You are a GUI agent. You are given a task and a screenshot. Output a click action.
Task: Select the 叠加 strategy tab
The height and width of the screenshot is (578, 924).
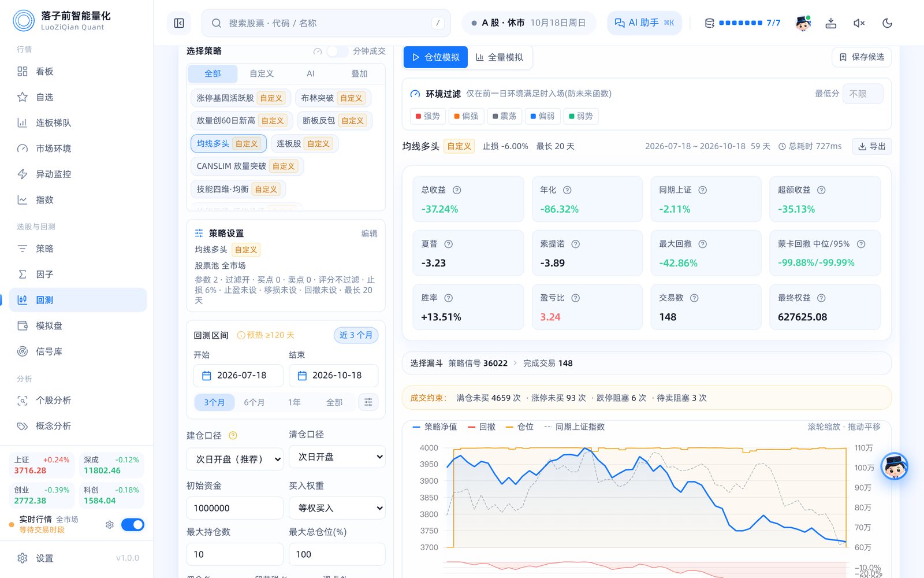point(359,74)
